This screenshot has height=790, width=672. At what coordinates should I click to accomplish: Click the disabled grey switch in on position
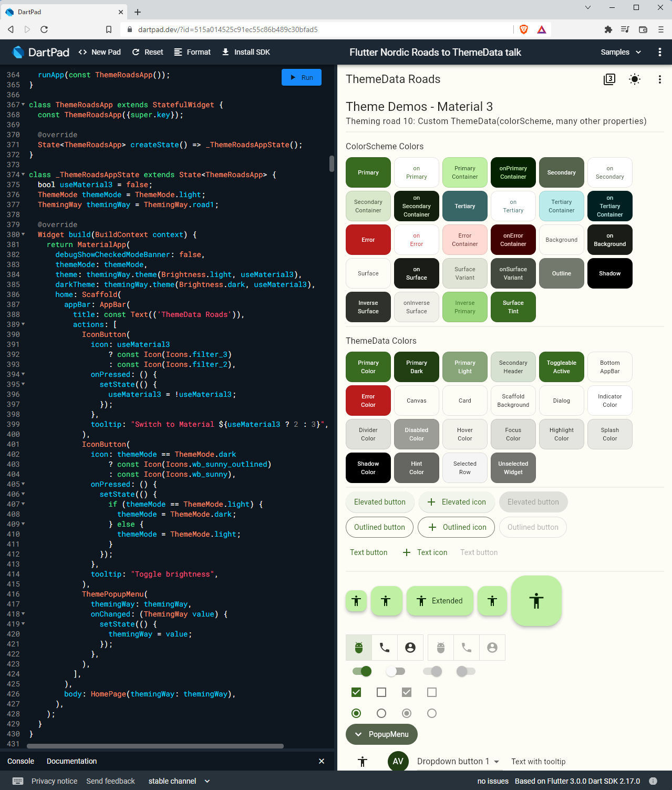(432, 671)
